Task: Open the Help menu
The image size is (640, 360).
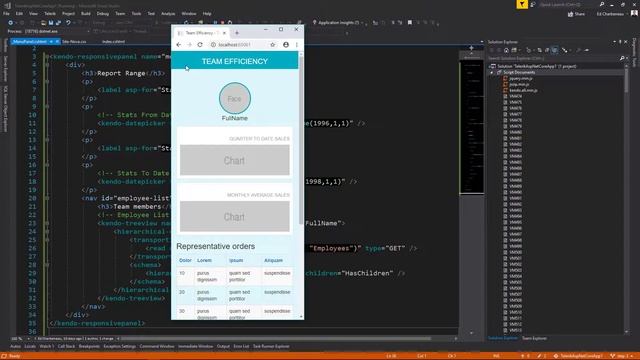Action: (207, 13)
